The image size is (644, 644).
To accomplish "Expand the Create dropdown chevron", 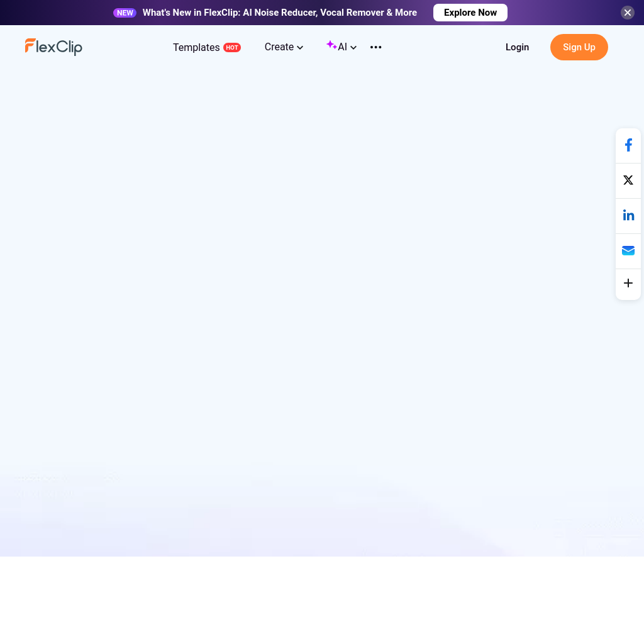I will [x=300, y=47].
